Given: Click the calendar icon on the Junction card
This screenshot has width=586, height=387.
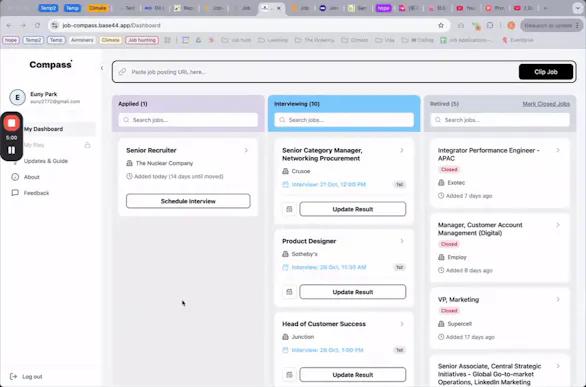Looking at the screenshot, I should [x=289, y=375].
